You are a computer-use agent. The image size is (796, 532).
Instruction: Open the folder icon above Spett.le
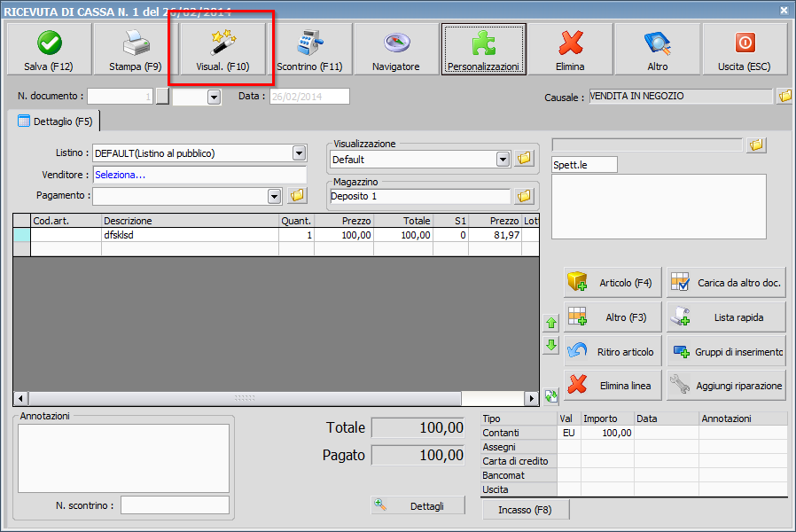tap(756, 145)
